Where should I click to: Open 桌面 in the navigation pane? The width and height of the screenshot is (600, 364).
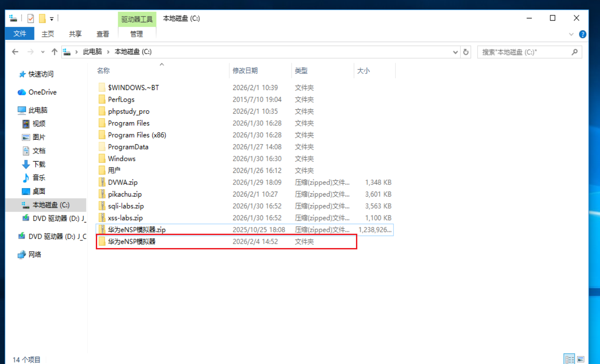coord(34,191)
